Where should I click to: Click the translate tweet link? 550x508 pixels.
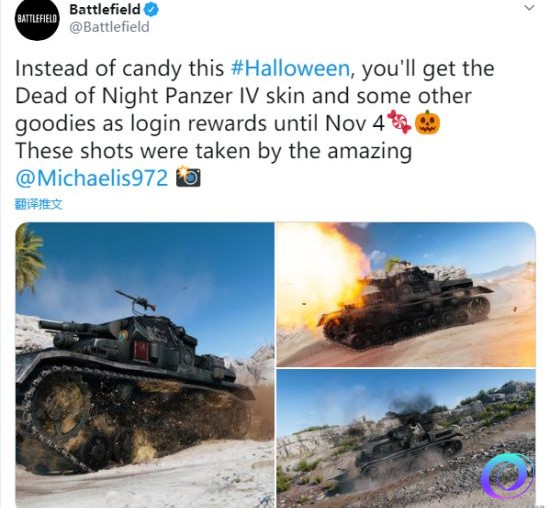point(39,204)
